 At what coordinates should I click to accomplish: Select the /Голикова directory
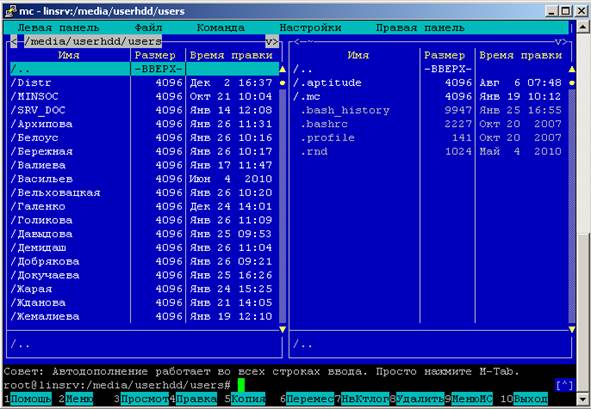click(144, 220)
